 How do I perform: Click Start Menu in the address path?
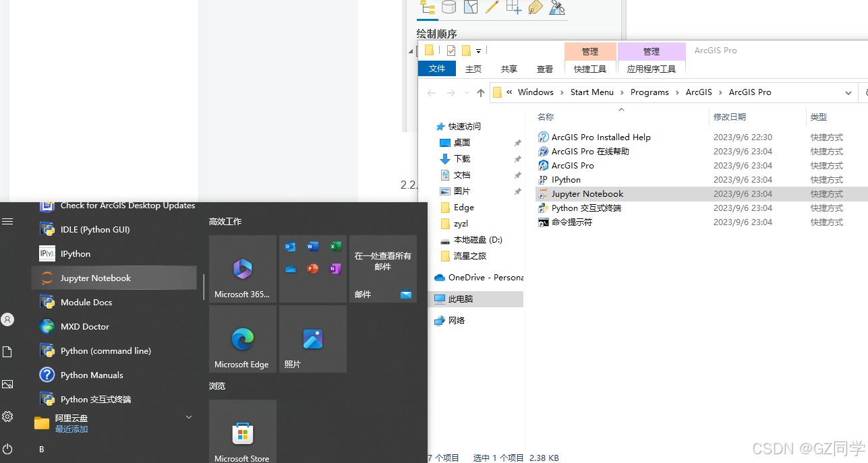pos(592,92)
